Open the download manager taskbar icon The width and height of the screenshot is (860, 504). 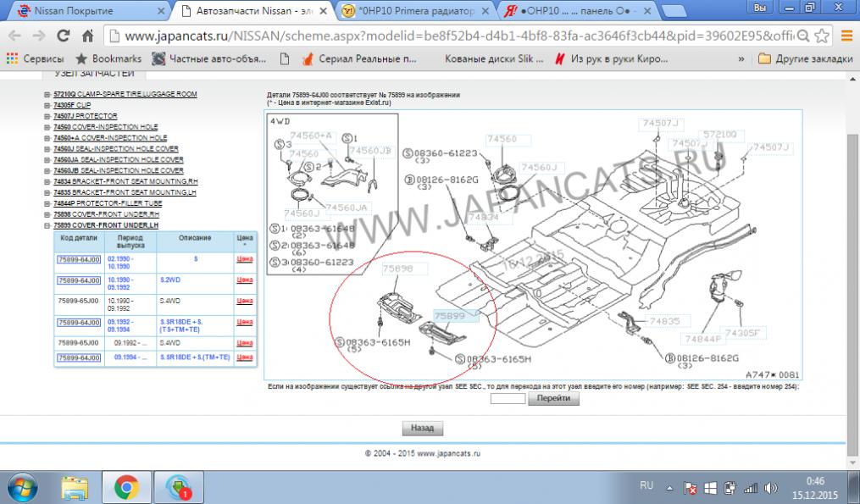coord(179,487)
